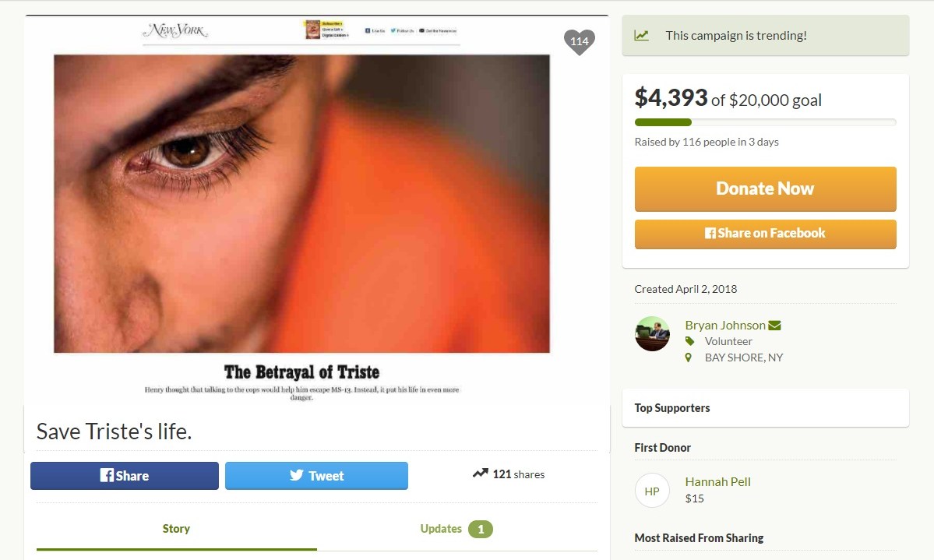Click the tag icon beside Volunteer
The width and height of the screenshot is (934, 560).
(x=689, y=341)
